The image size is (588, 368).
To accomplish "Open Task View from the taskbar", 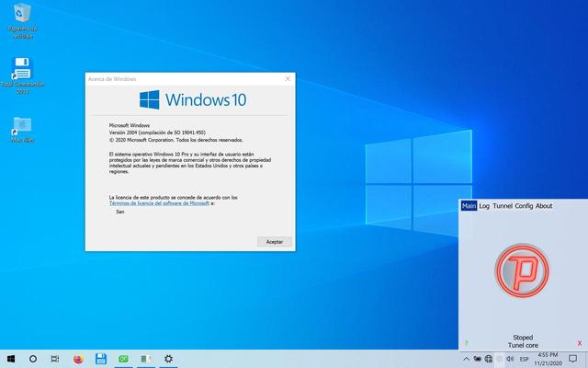I will (x=55, y=359).
